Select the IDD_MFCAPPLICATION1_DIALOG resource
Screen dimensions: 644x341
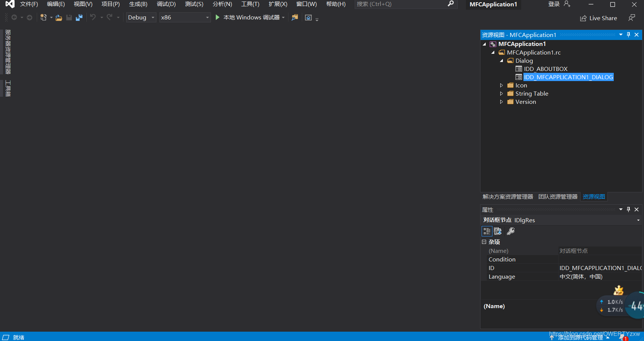[x=568, y=77]
